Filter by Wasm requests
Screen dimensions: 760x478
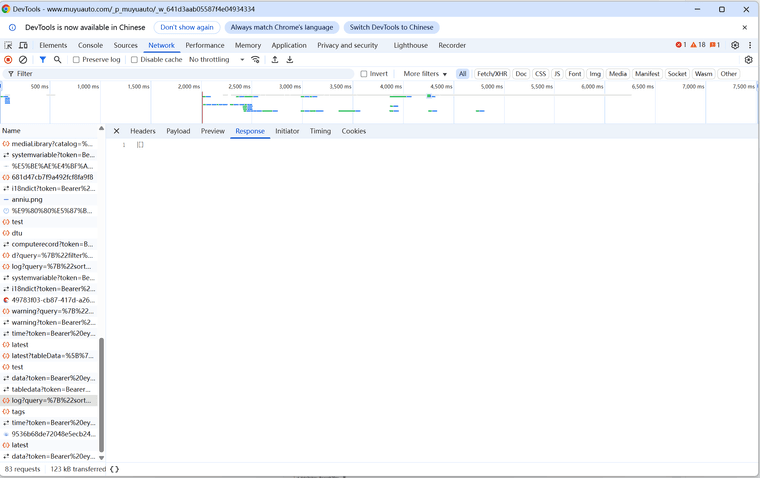click(x=703, y=74)
